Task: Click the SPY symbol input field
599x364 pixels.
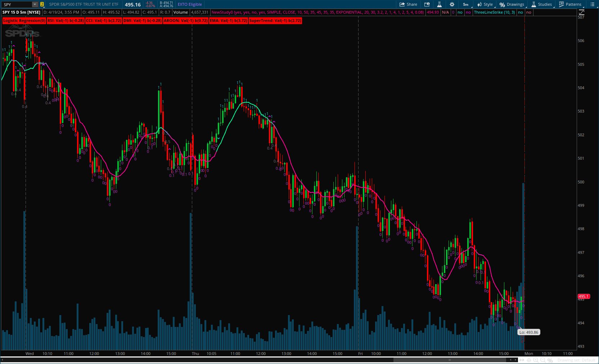Action: [x=17, y=4]
